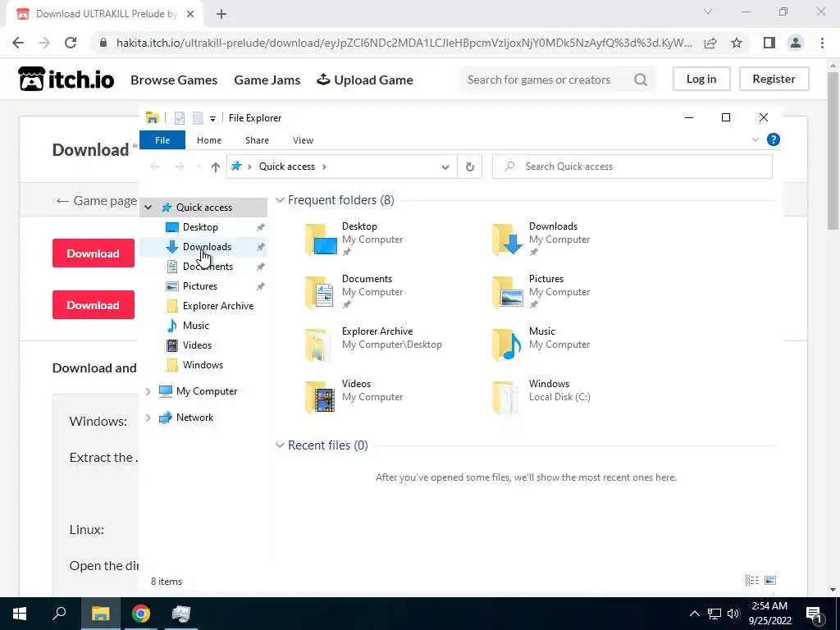Refresh the Quick access view
The height and width of the screenshot is (630, 840).
[470, 167]
